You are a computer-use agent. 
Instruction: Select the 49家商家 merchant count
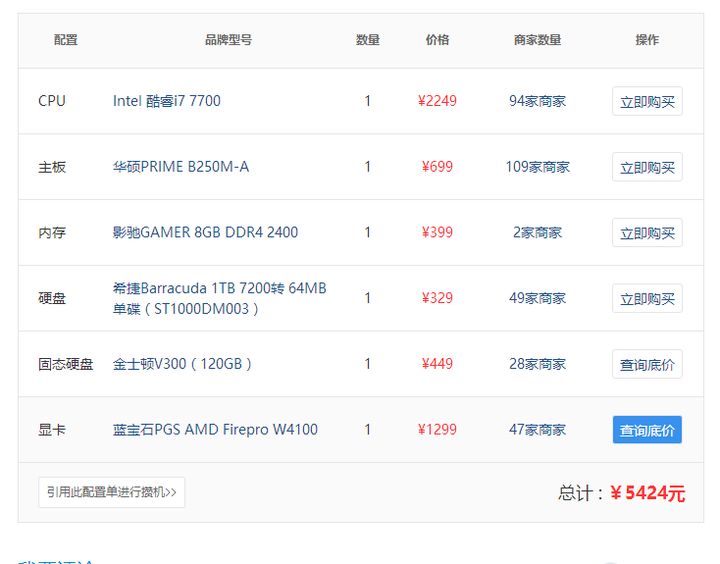537,298
